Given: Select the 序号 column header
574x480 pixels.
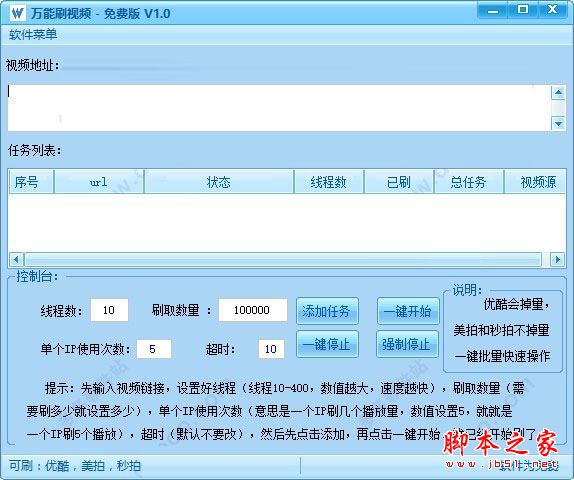Looking at the screenshot, I should pos(31,182).
